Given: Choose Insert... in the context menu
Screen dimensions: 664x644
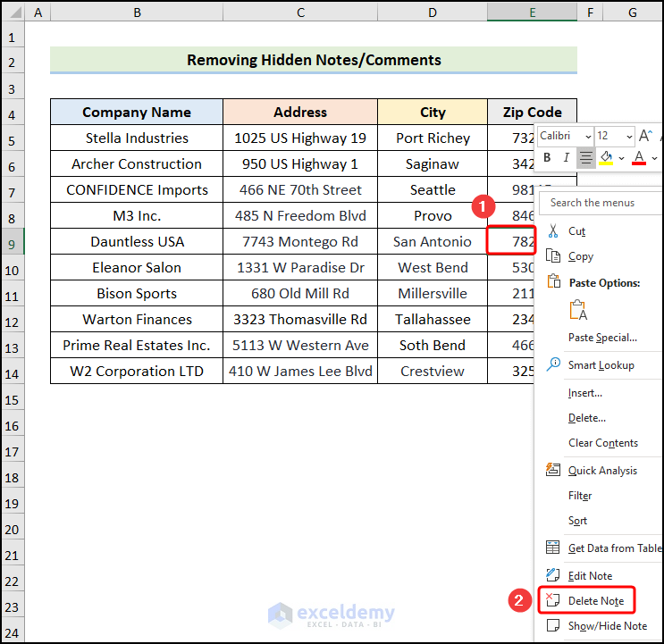Looking at the screenshot, I should [584, 393].
